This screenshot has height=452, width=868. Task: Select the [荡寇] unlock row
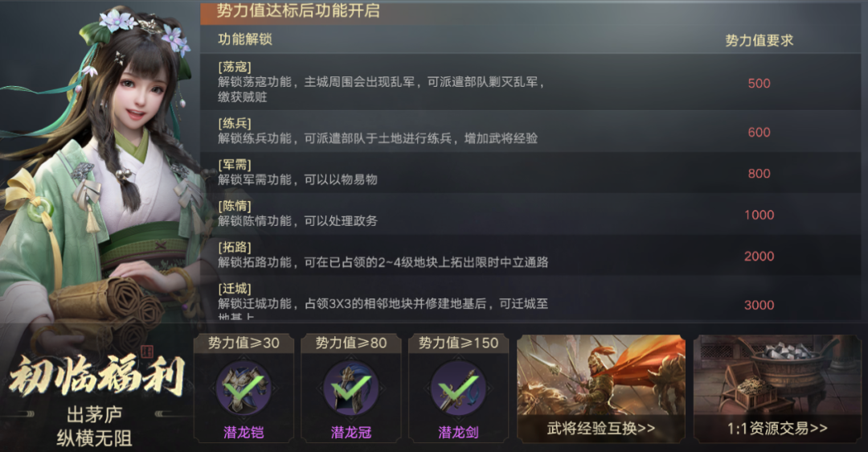coord(530,82)
